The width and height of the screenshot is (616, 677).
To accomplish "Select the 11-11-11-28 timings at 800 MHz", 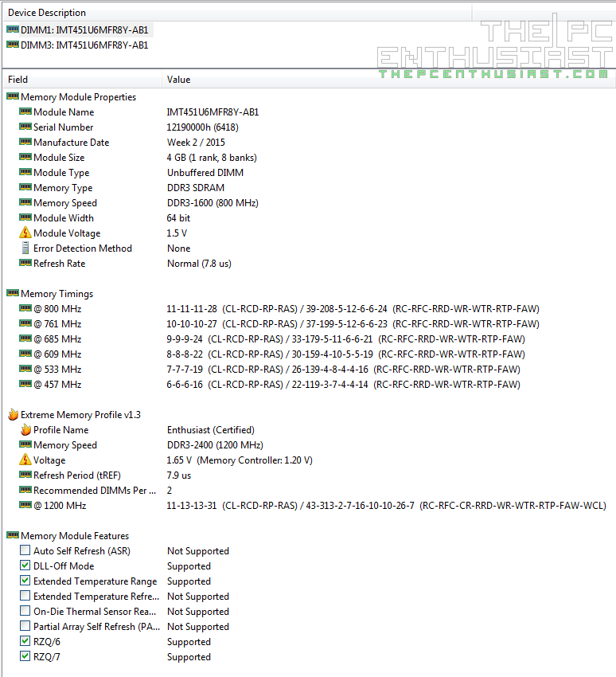I will [x=353, y=309].
